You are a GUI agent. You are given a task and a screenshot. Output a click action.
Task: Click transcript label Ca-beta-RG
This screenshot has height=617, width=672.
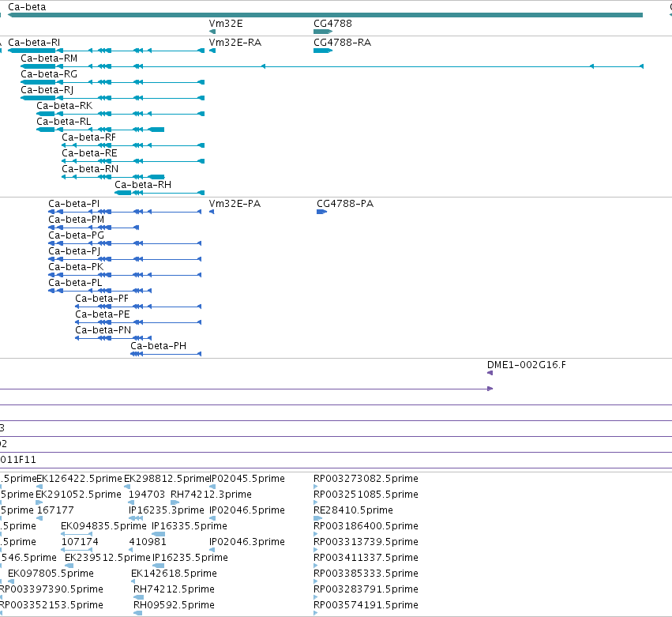tap(49, 74)
